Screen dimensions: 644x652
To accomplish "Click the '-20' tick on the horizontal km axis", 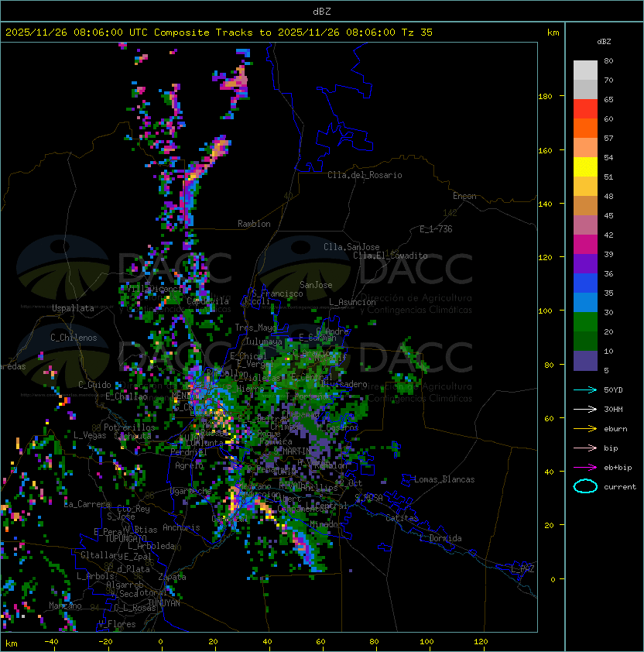I will pyautogui.click(x=105, y=642).
